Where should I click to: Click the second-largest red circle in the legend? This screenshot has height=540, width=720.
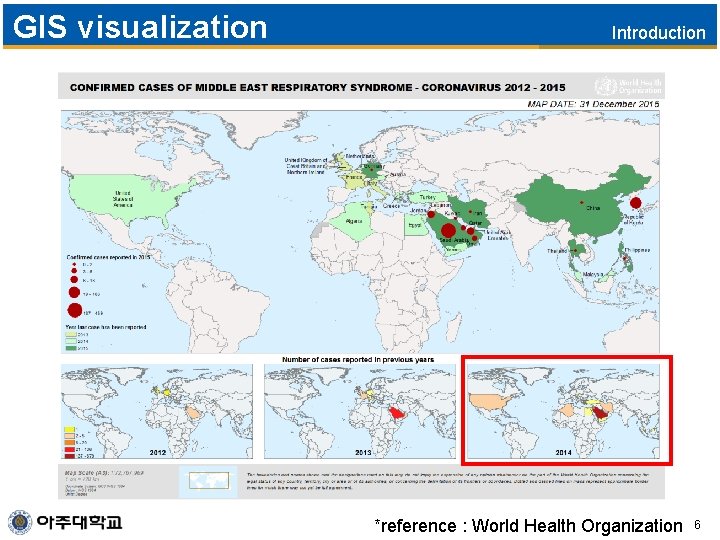(x=74, y=292)
